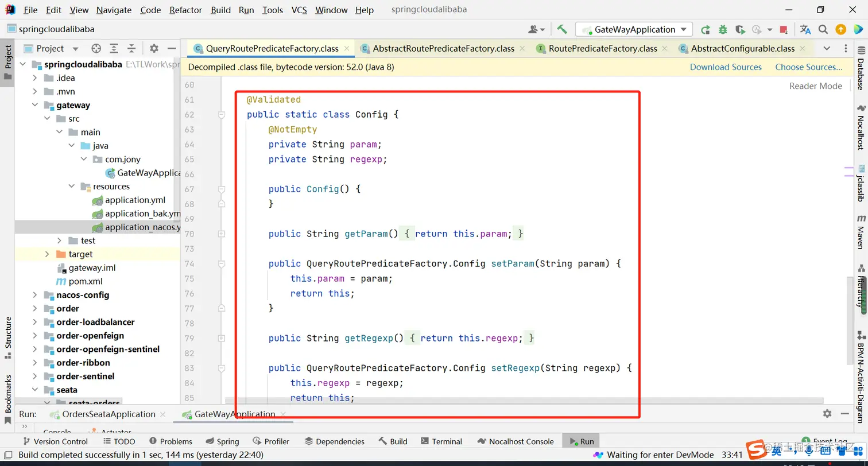Run with Coverage using the shield icon
Viewport: 868px width, 466px height.
tap(740, 29)
